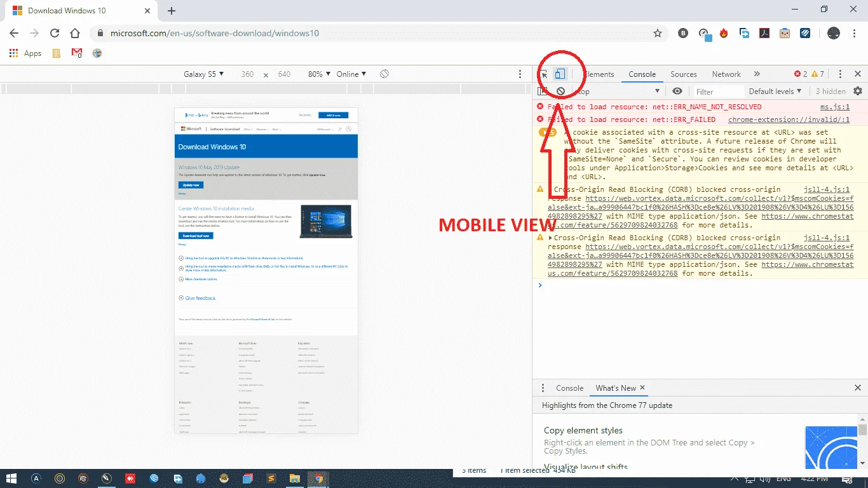Click the Give feedback link in preview
868x488 pixels.
200,298
